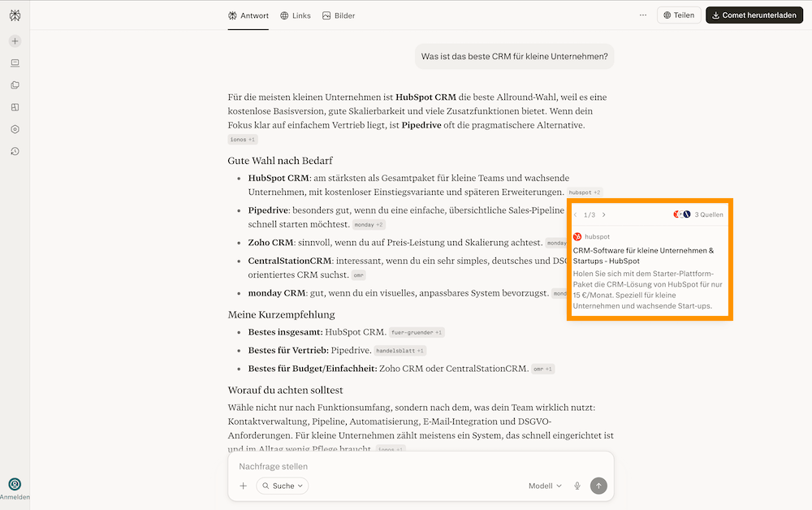Open the layout grid icon in the sidebar

click(15, 107)
